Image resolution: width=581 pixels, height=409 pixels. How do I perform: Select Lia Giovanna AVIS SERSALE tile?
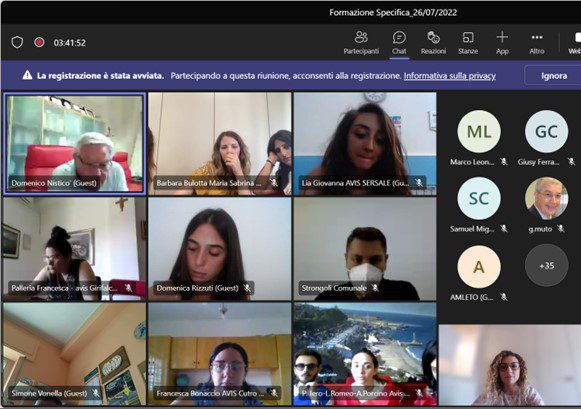coord(365,144)
